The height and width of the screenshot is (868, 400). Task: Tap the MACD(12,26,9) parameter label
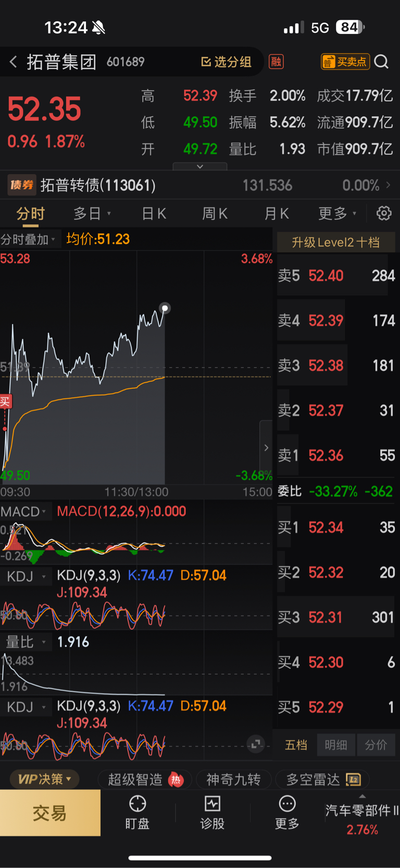(x=121, y=511)
